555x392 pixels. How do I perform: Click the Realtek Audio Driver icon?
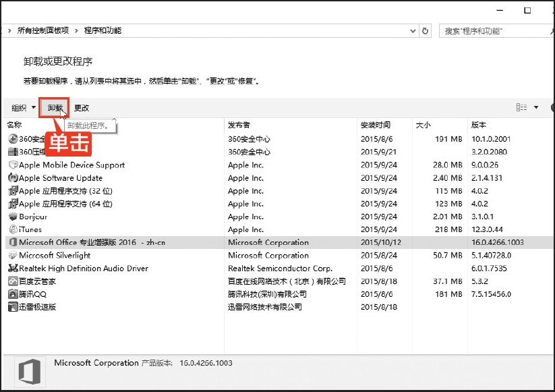point(13,269)
